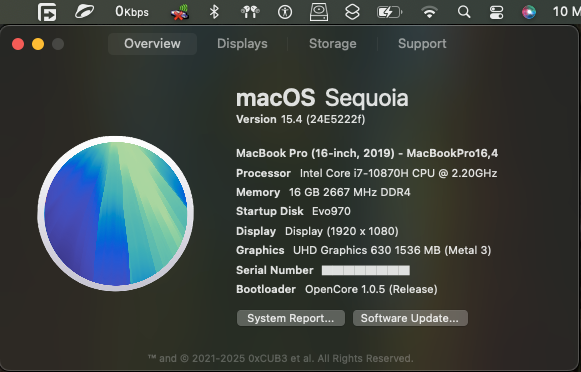Click the macOS Sequoia title

(322, 98)
